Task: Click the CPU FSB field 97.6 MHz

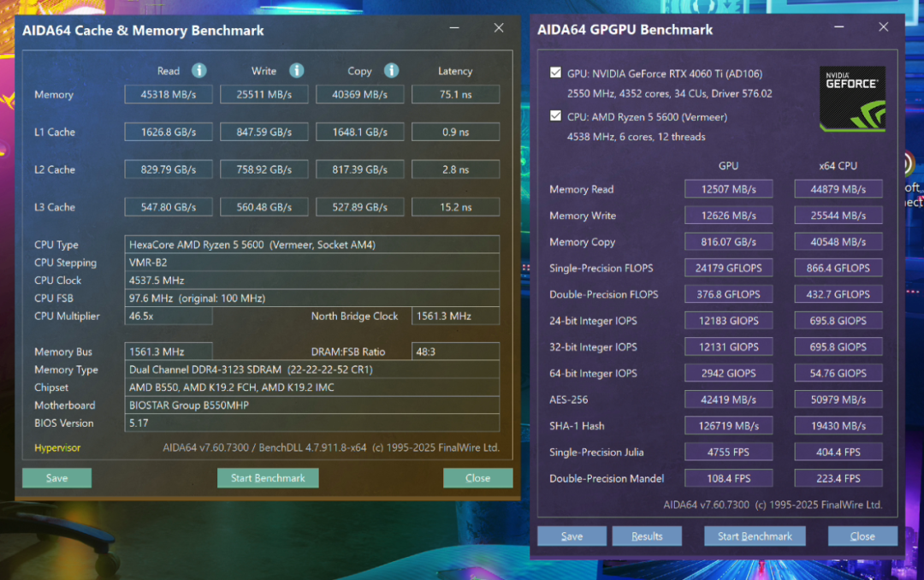Action: click(311, 299)
